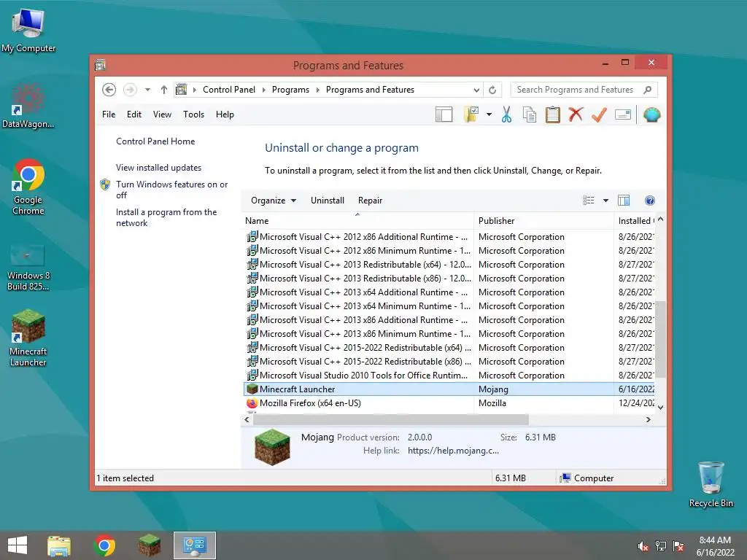This screenshot has height=560, width=747.
Task: Open the Edit menu
Action: pyautogui.click(x=134, y=114)
